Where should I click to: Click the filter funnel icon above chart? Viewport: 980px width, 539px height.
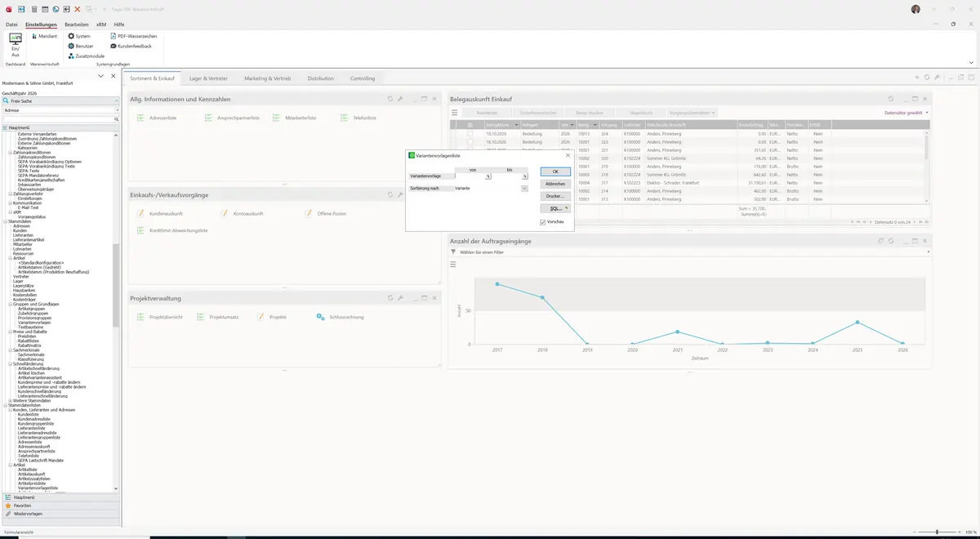click(x=453, y=252)
